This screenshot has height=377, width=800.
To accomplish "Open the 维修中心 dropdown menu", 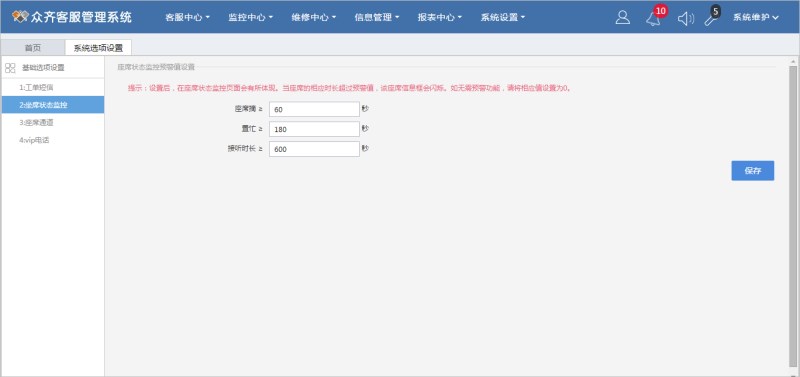I will click(x=313, y=17).
